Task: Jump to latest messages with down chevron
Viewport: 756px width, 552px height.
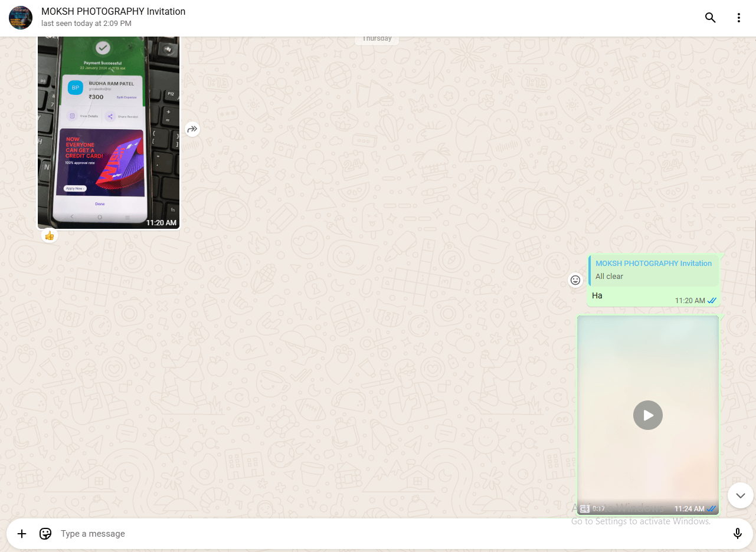Action: (740, 495)
